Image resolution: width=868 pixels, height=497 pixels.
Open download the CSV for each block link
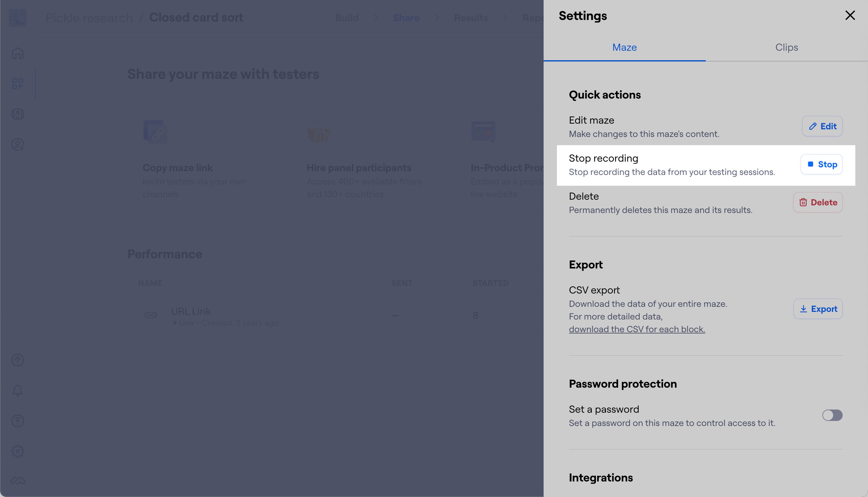[x=637, y=329]
